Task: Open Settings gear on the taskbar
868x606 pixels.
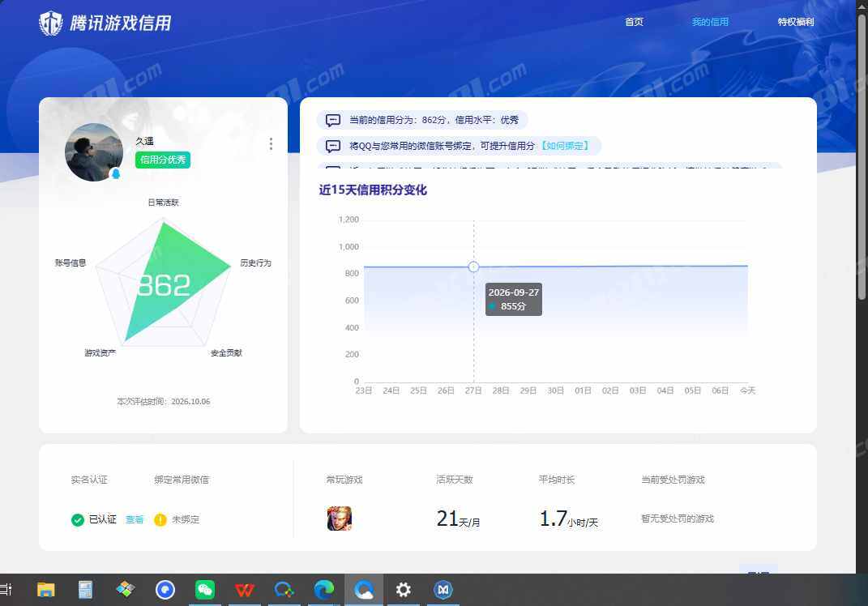Action: (403, 590)
